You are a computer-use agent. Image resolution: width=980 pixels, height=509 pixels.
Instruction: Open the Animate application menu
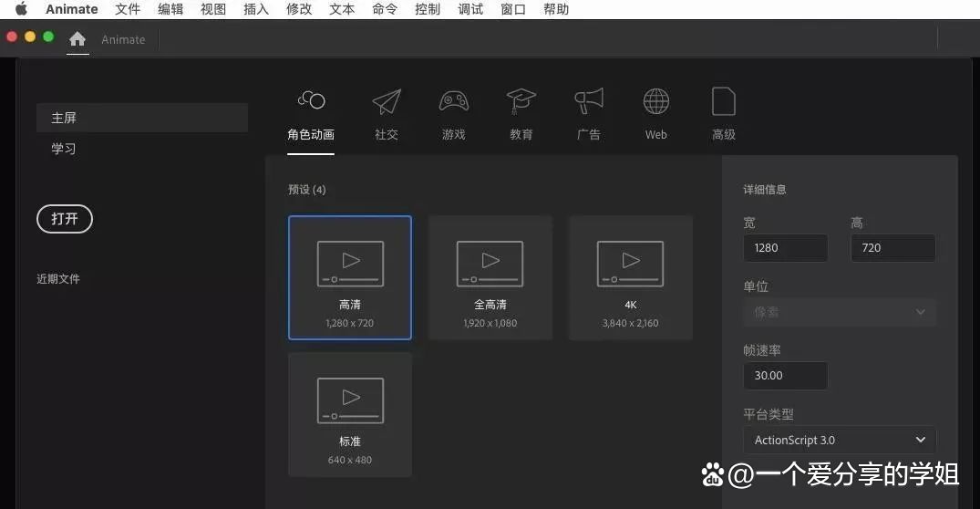tap(72, 9)
